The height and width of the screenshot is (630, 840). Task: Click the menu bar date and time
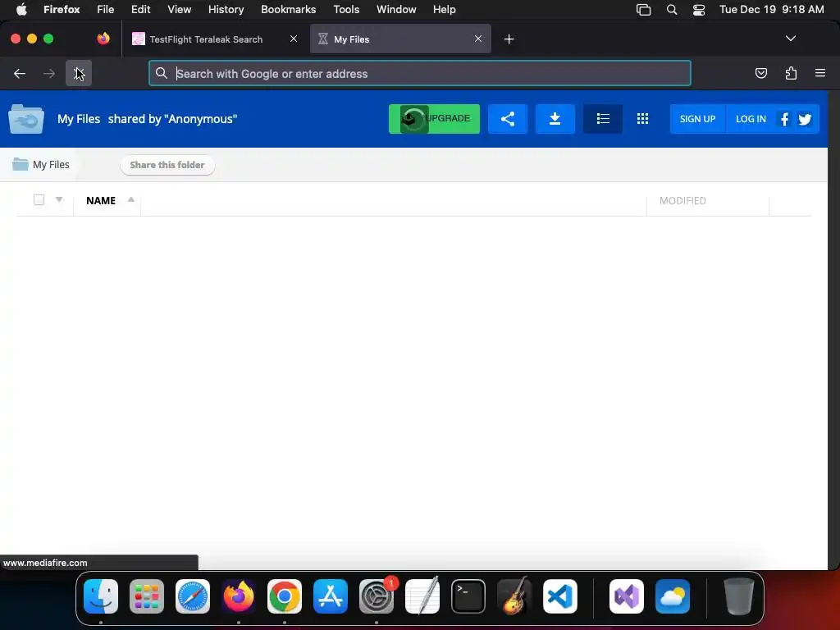click(771, 10)
